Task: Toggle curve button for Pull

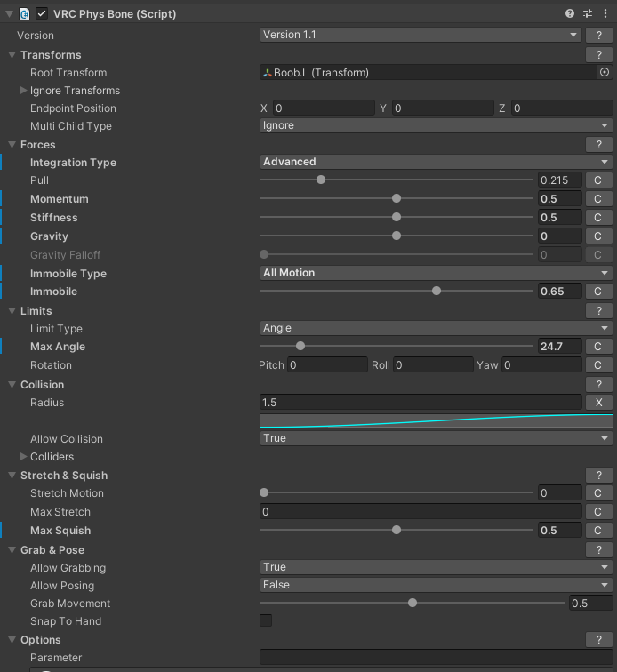Action: pyautogui.click(x=598, y=180)
